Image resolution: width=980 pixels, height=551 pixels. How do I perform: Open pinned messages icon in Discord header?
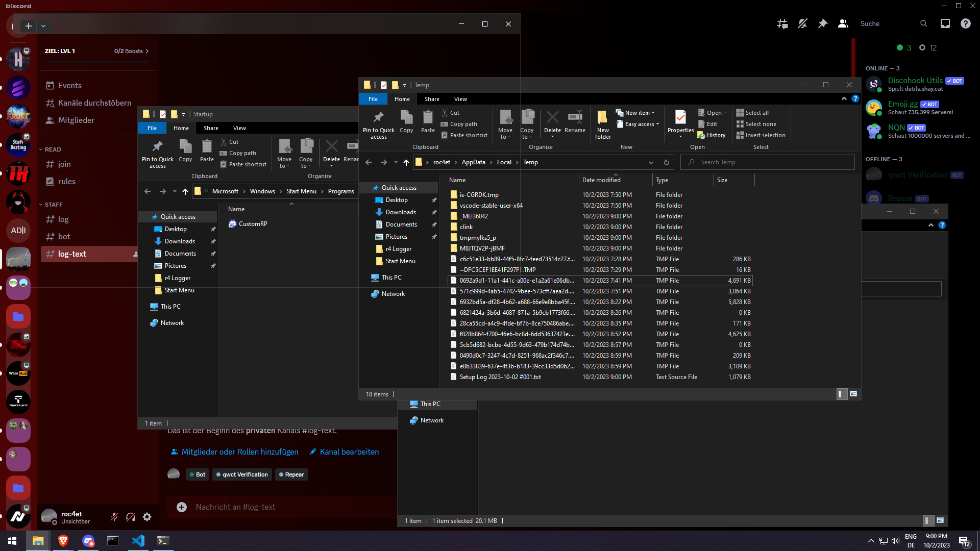[823, 23]
